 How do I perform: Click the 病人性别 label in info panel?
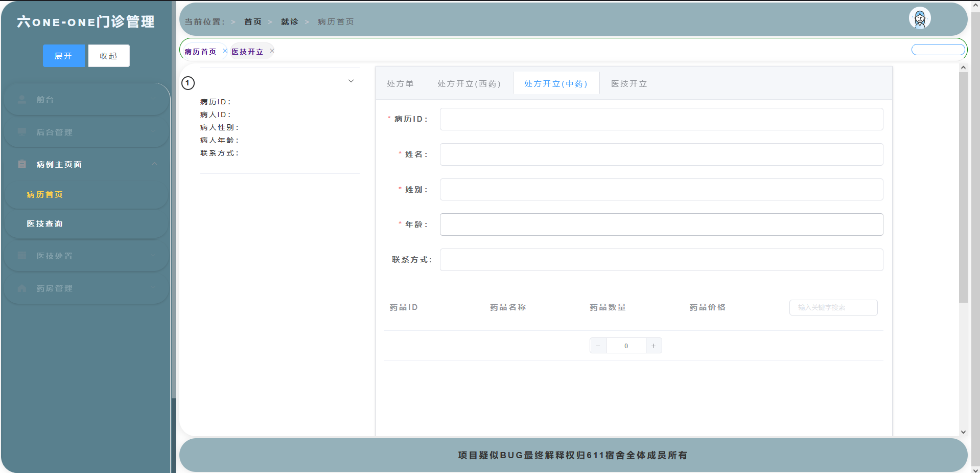tap(219, 127)
